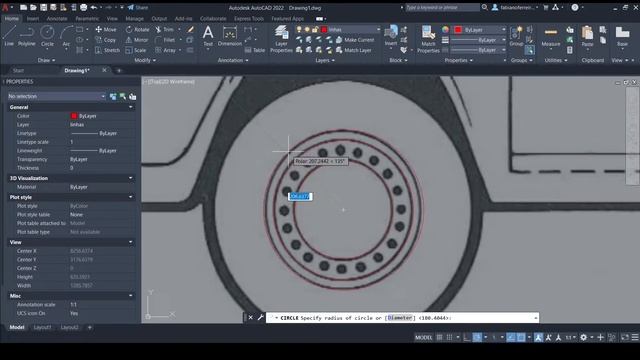Switch to the Layout1 tab

click(42, 327)
